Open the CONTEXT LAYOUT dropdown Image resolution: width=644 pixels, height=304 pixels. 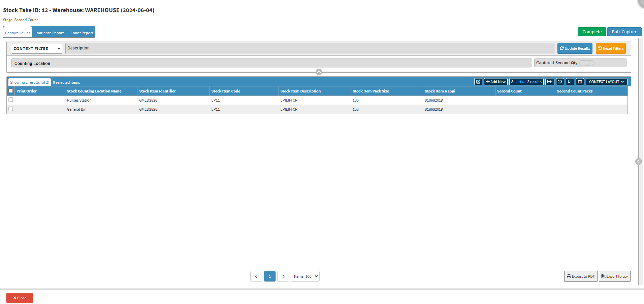tap(606, 82)
